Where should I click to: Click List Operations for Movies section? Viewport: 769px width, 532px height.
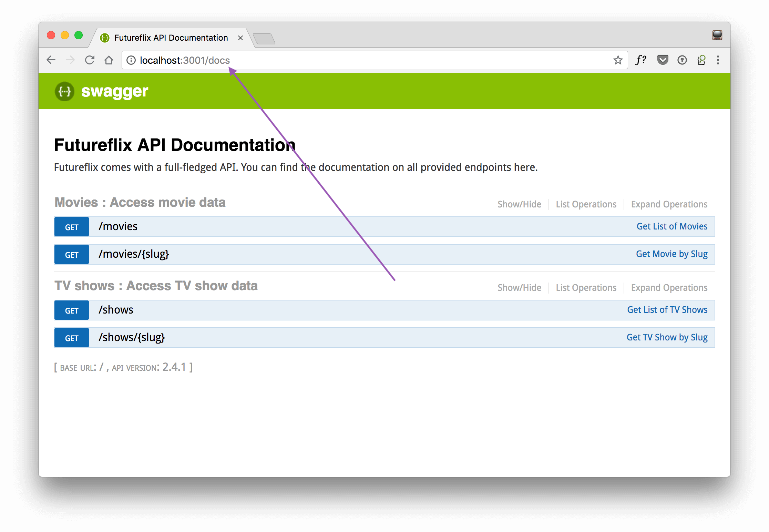click(586, 204)
